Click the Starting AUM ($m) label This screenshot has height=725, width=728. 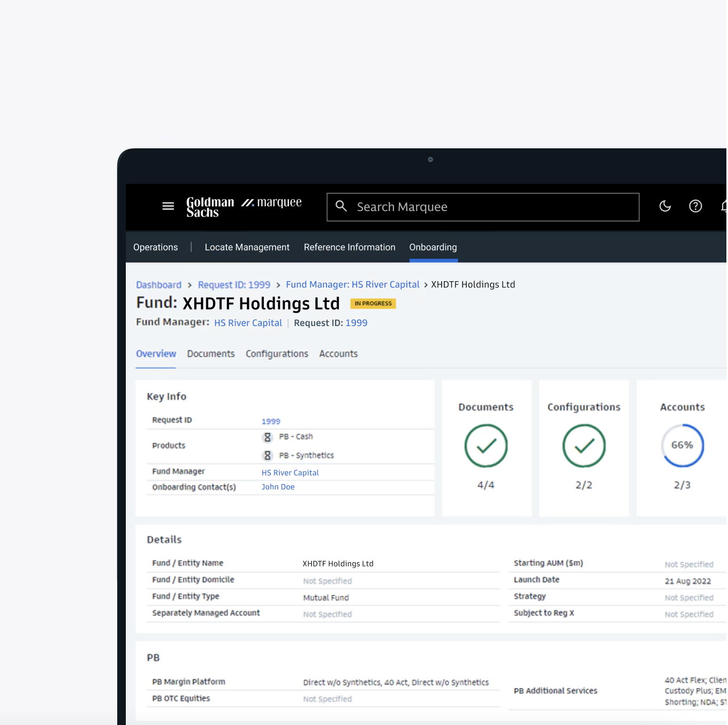[548, 563]
